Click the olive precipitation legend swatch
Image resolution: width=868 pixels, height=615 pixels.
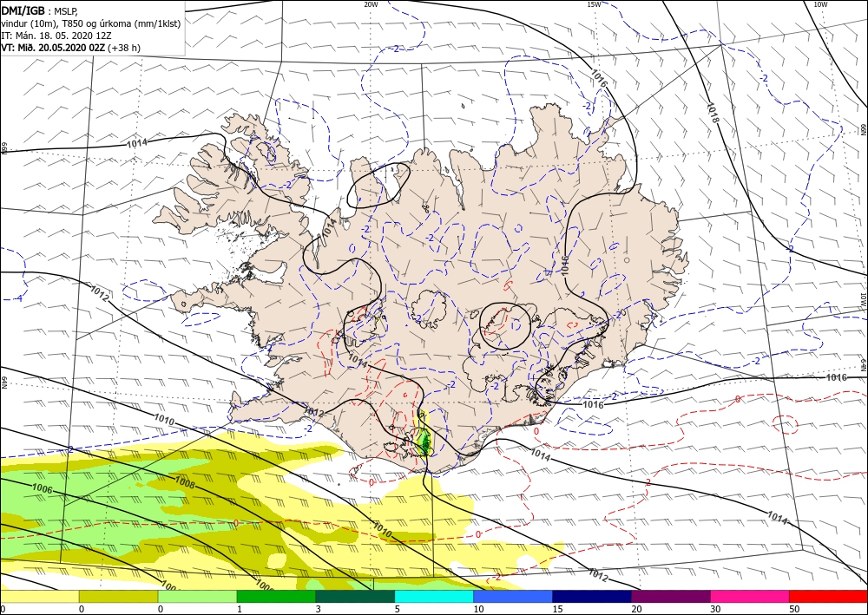[118, 596]
